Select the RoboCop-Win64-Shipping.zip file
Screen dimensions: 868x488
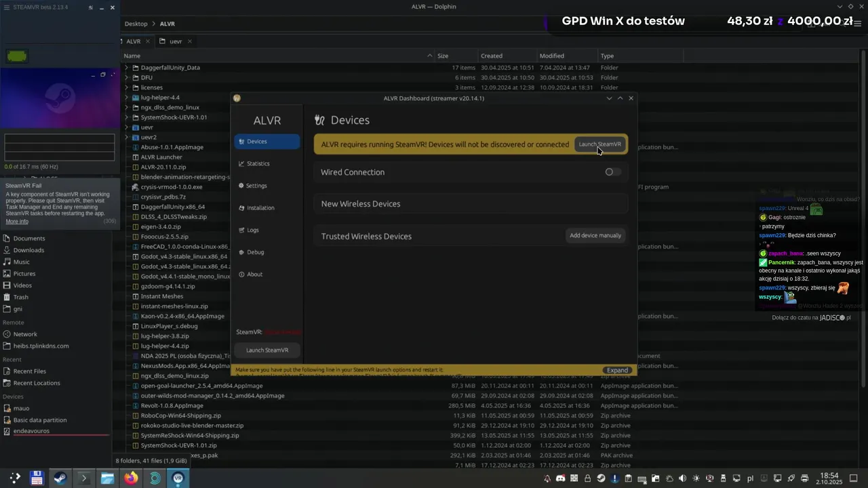tap(180, 415)
